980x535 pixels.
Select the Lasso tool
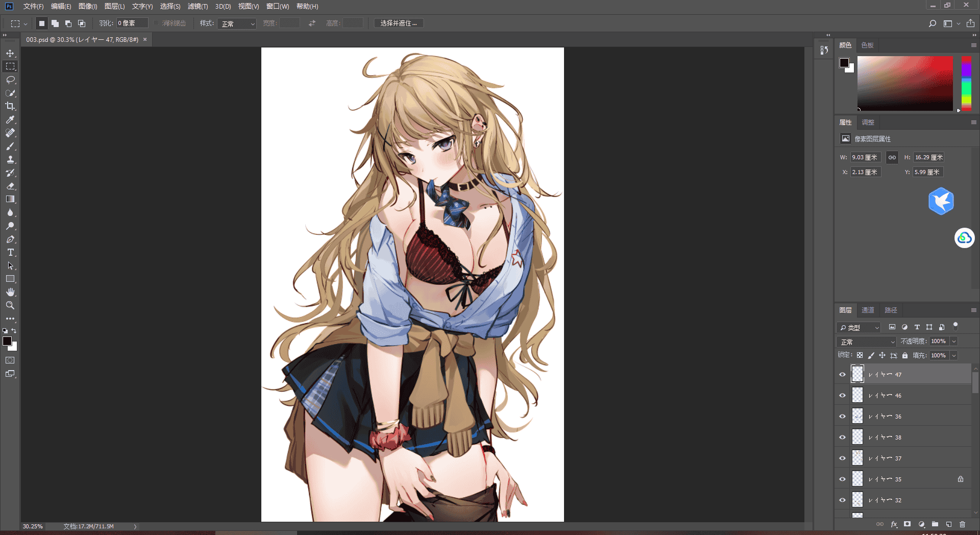click(10, 80)
